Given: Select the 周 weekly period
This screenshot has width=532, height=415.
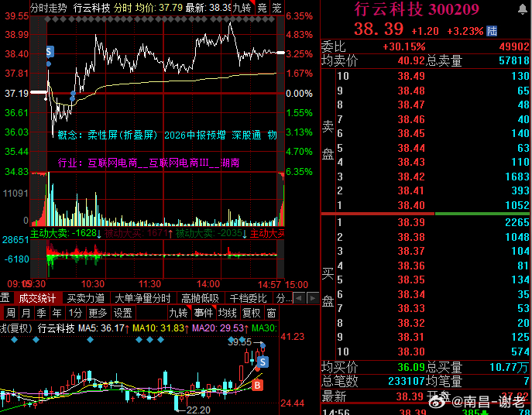Looking at the screenshot, I should pos(11,313).
